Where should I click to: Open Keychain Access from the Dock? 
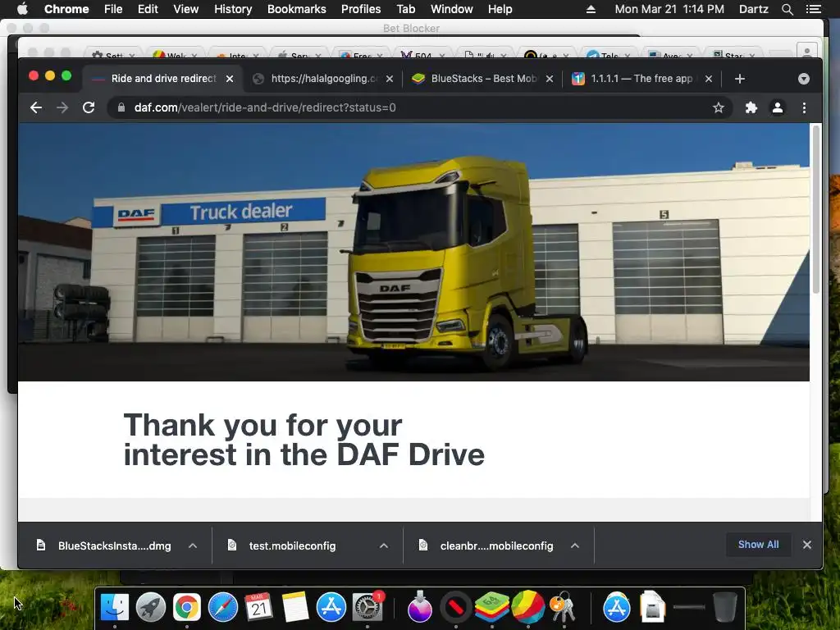click(x=563, y=608)
